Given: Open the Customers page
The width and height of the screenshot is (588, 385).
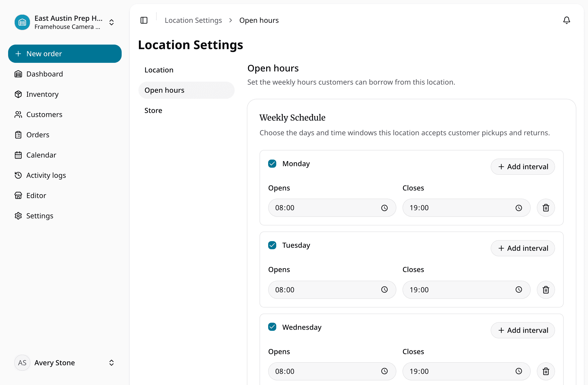Looking at the screenshot, I should click(65, 114).
